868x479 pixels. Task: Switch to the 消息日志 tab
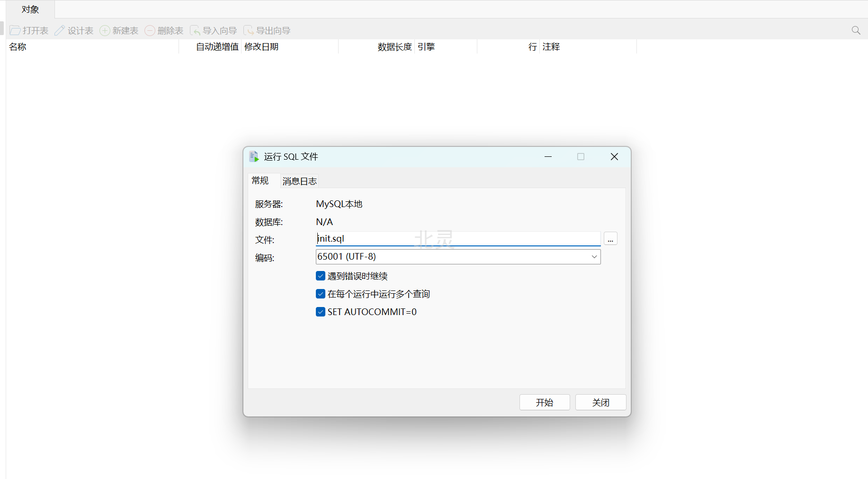pos(299,181)
